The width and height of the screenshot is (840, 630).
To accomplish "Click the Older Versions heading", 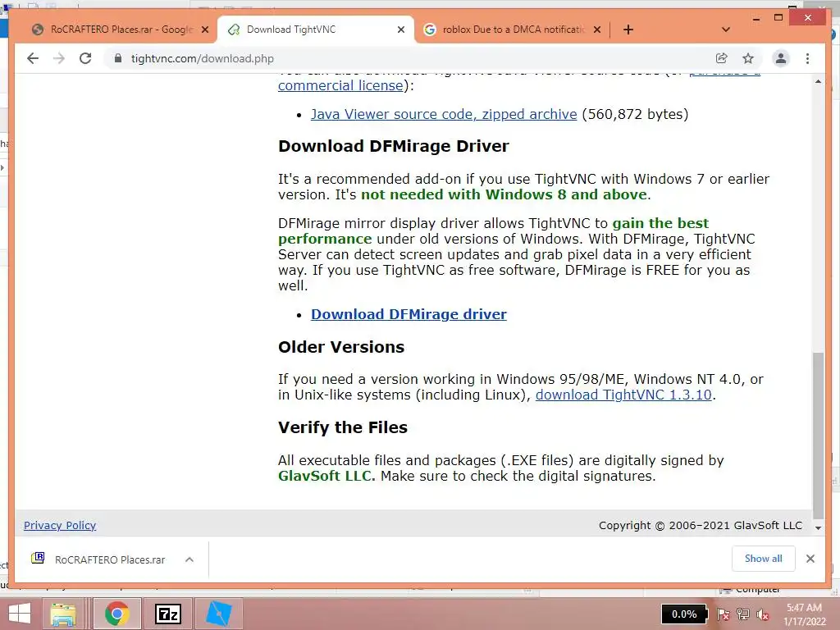I will pyautogui.click(x=340, y=347).
